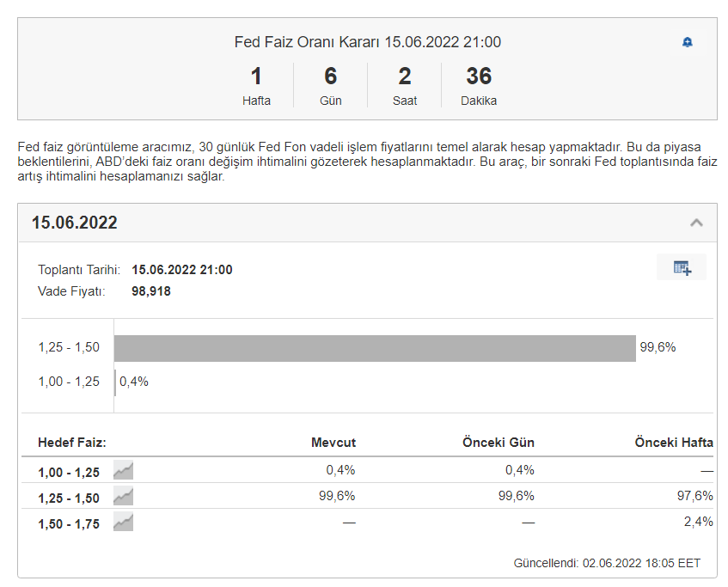Click the alert bell icon
This screenshot has height=587, width=728.
[687, 42]
